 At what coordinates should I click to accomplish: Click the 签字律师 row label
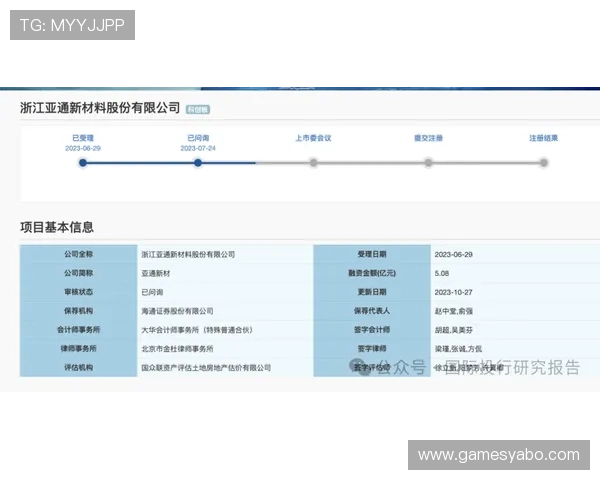pyautogui.click(x=372, y=348)
